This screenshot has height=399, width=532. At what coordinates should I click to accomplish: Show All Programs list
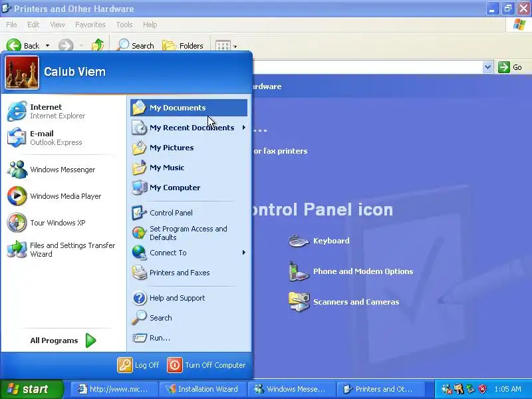point(63,340)
